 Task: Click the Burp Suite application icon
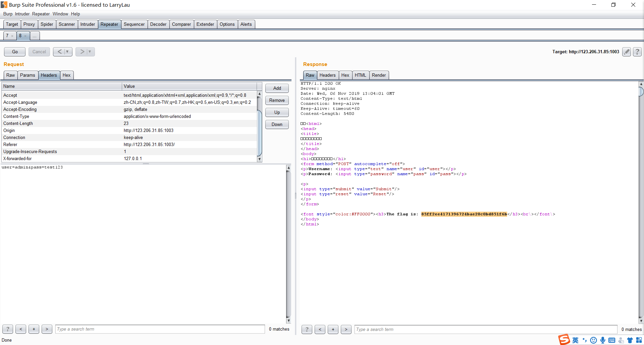tap(4, 5)
